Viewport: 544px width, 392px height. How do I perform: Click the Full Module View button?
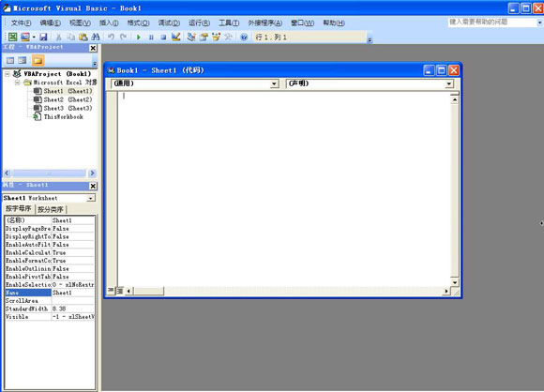(120, 291)
